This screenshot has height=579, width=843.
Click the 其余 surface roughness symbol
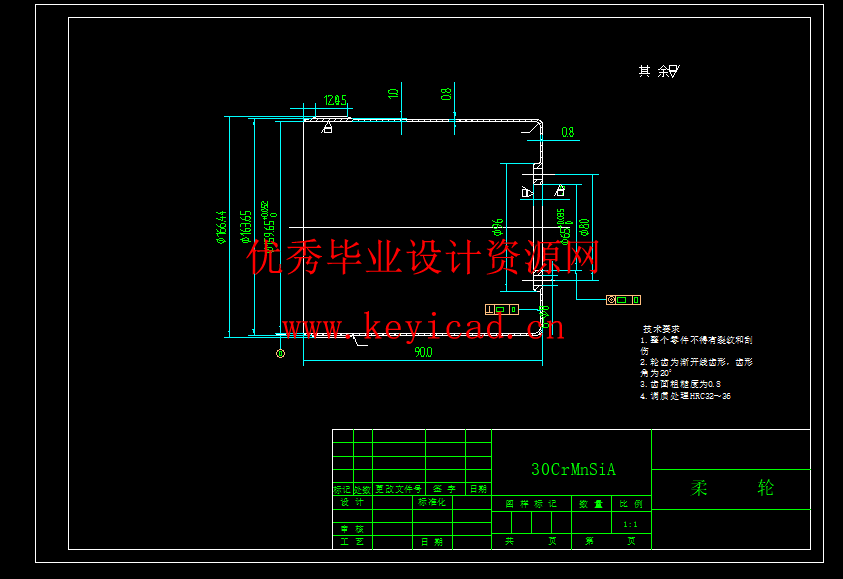[673, 71]
